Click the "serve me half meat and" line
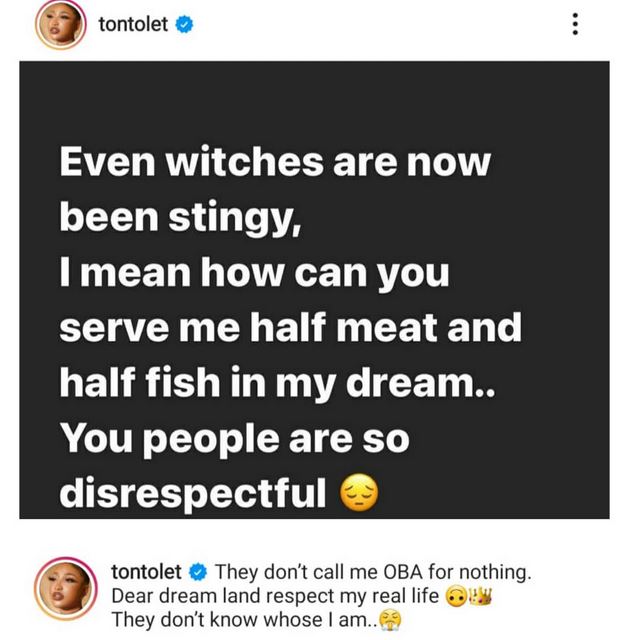The height and width of the screenshot is (640, 623). pos(290,327)
